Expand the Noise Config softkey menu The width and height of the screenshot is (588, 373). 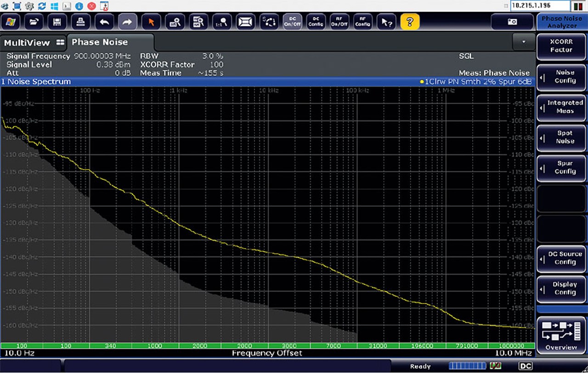click(x=561, y=77)
